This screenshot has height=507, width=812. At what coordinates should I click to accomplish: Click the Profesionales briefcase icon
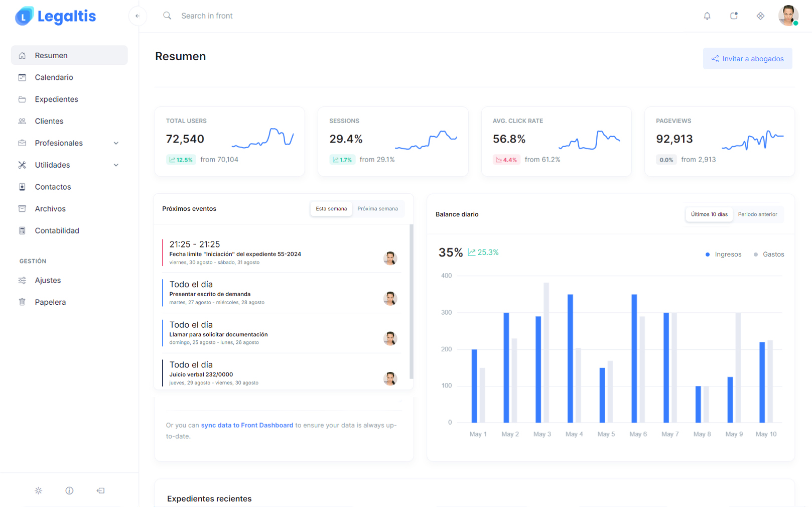(x=22, y=143)
